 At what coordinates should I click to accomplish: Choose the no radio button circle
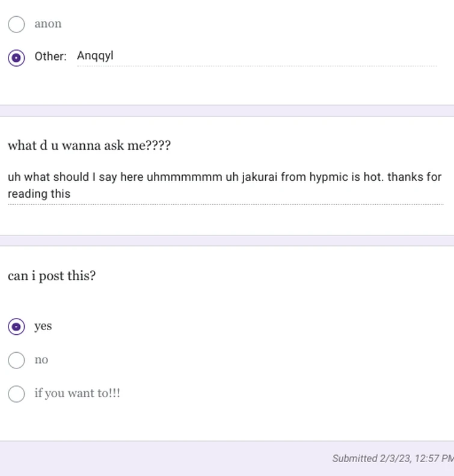click(16, 361)
